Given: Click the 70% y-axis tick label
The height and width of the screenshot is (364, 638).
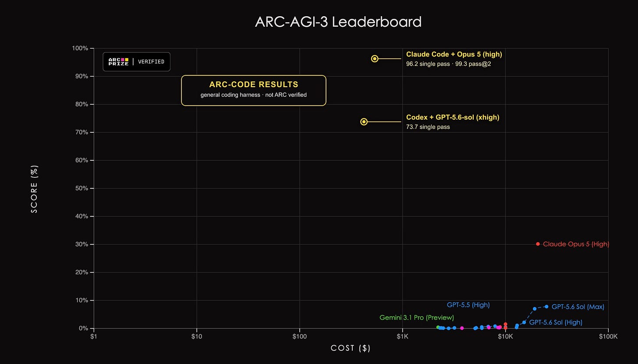Looking at the screenshot, I should point(82,132).
